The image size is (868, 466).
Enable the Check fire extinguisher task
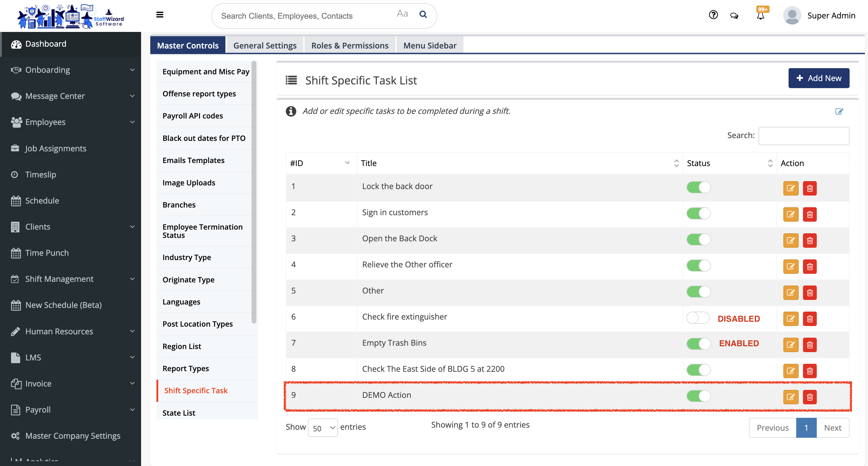[x=698, y=318]
